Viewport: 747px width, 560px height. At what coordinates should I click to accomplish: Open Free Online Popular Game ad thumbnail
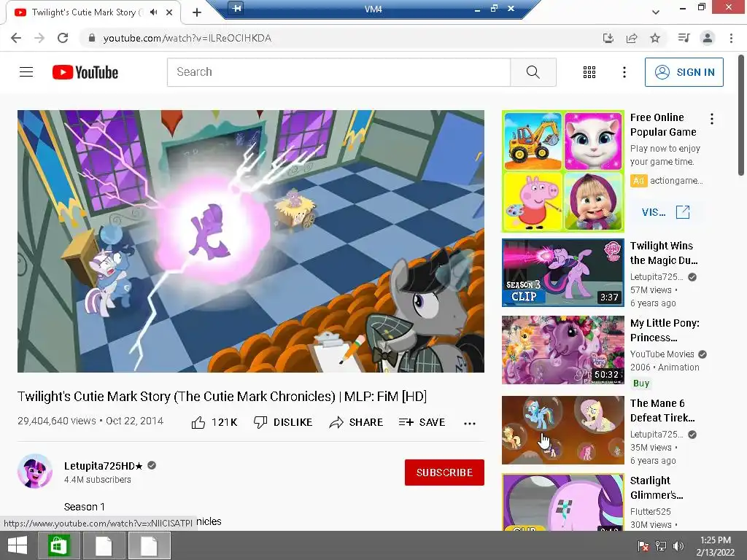click(x=563, y=171)
